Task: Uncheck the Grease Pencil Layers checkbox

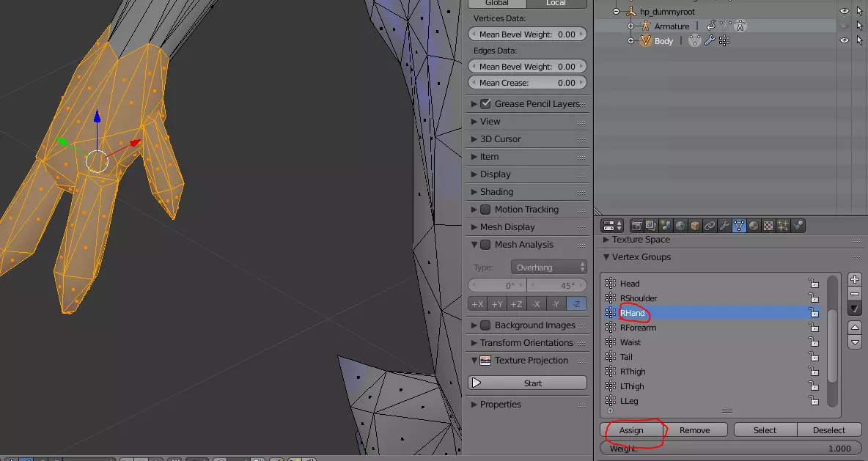Action: [485, 103]
